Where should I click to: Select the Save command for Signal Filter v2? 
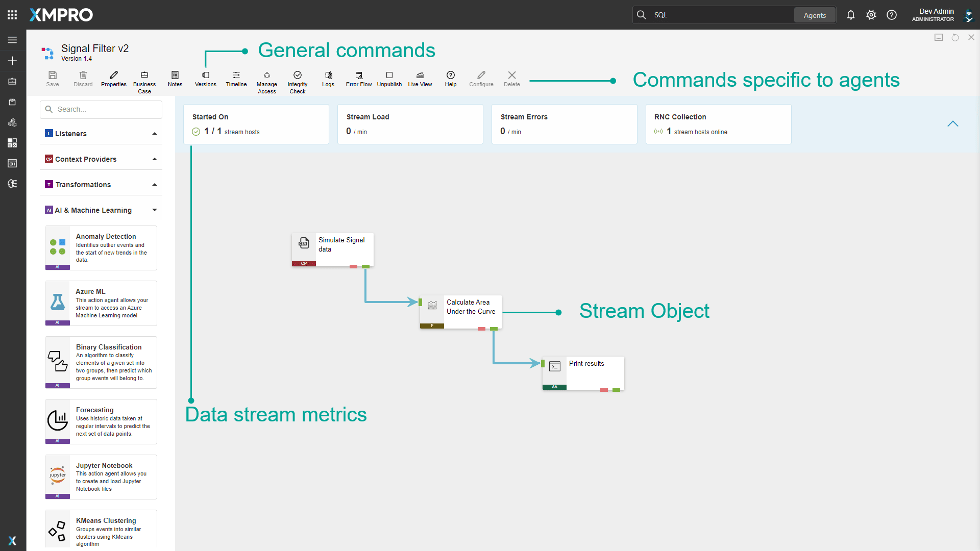(x=52, y=79)
